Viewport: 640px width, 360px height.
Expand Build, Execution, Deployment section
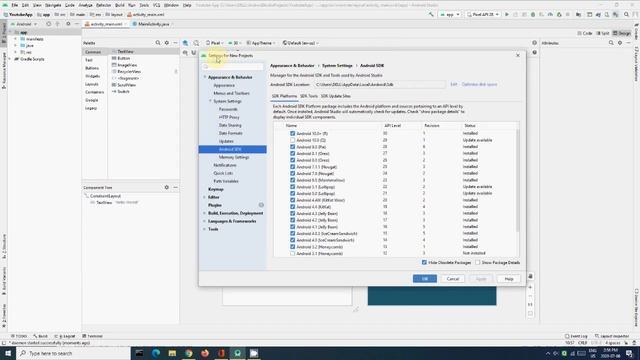point(205,213)
